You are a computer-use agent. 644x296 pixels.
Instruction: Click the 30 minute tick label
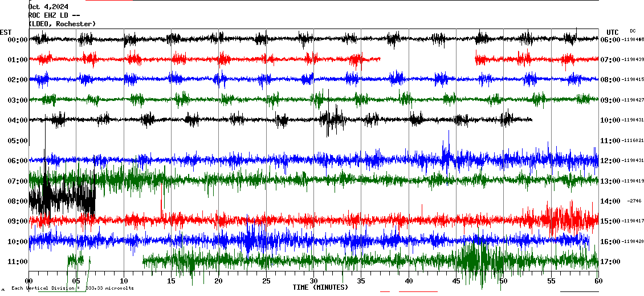click(313, 281)
